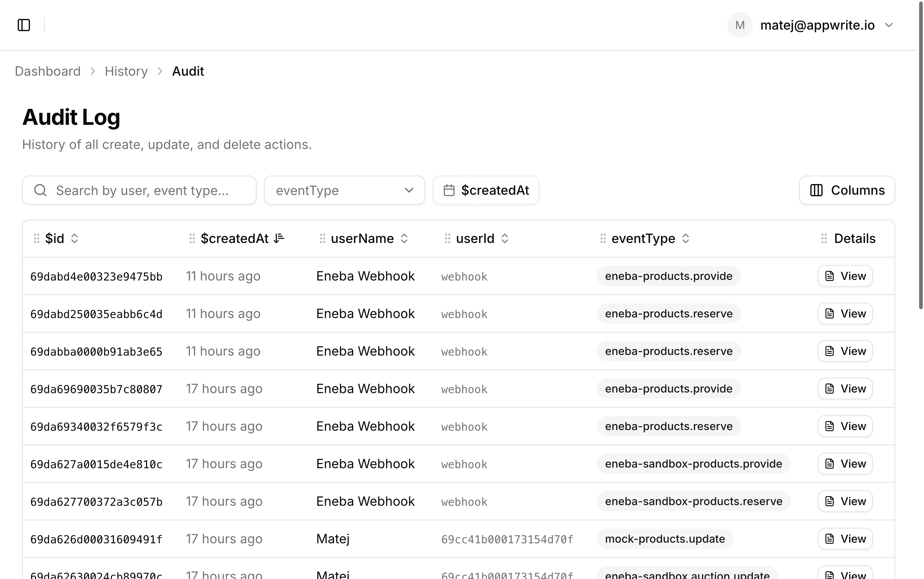Toggle sort on eventType column header
The height and width of the screenshot is (579, 924).
(x=686, y=239)
